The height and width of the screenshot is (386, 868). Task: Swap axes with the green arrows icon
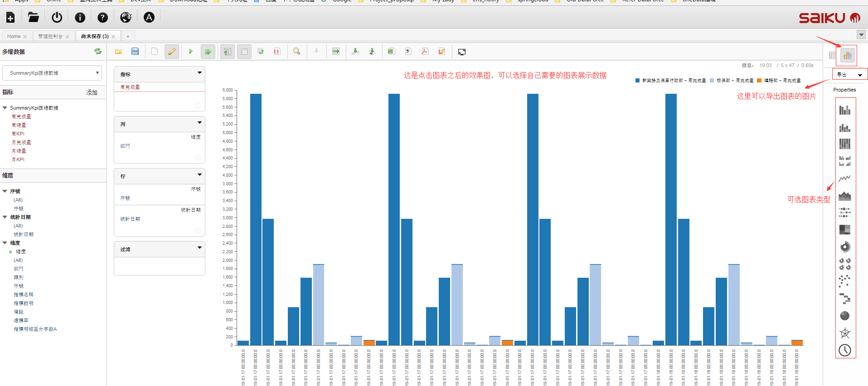(261, 52)
